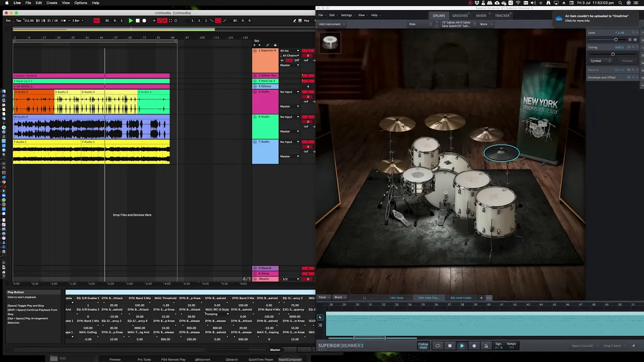Click the drum instrument thumbnail
Viewport: 644px width, 362px height.
[330, 43]
